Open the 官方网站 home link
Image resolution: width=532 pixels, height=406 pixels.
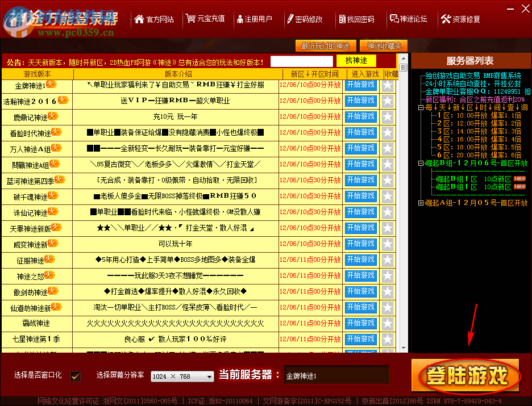(x=154, y=19)
